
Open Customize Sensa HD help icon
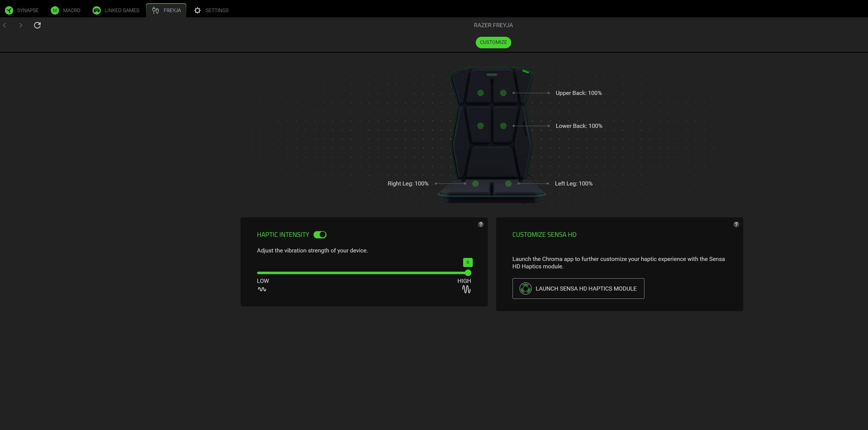736,224
